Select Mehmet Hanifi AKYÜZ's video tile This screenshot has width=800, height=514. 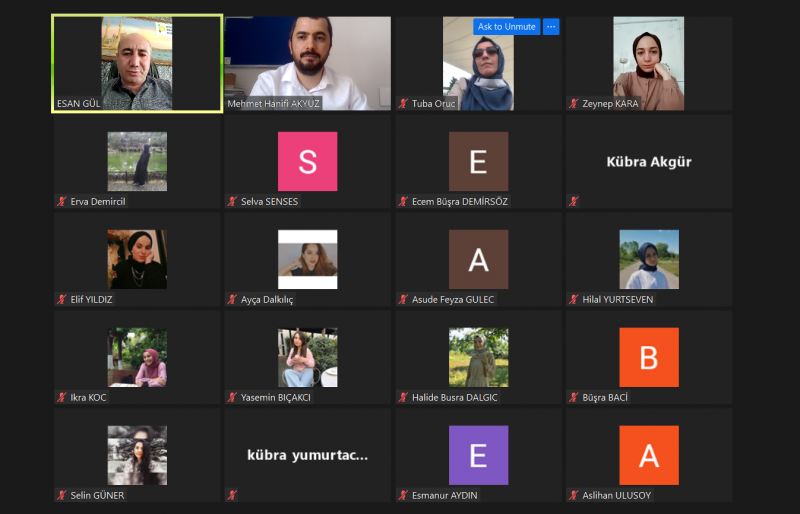click(x=307, y=63)
